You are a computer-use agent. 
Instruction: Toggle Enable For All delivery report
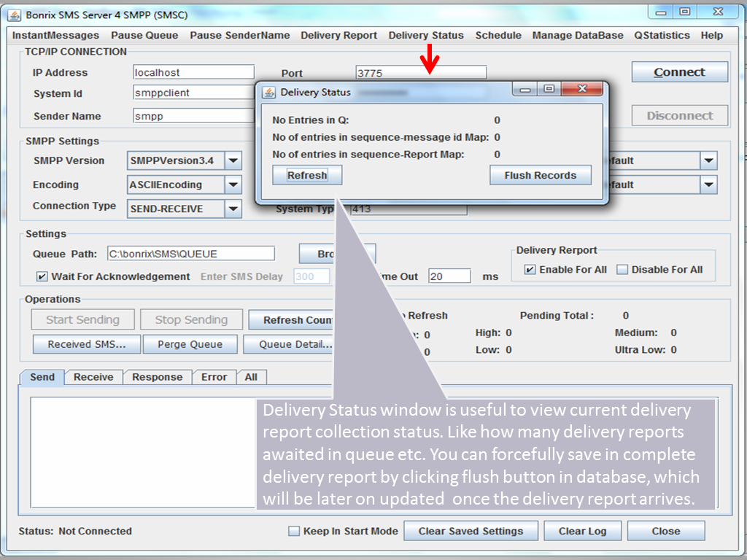tap(530, 270)
